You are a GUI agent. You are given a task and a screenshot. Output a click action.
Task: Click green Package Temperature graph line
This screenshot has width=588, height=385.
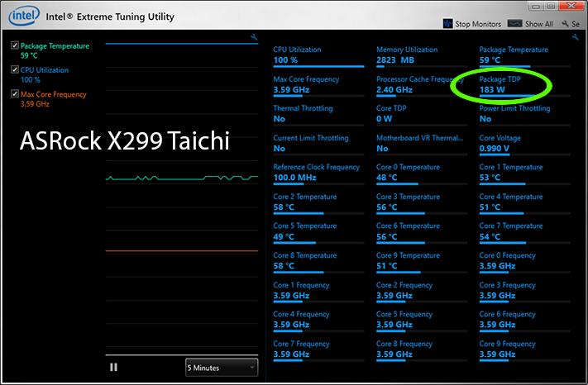click(181, 178)
